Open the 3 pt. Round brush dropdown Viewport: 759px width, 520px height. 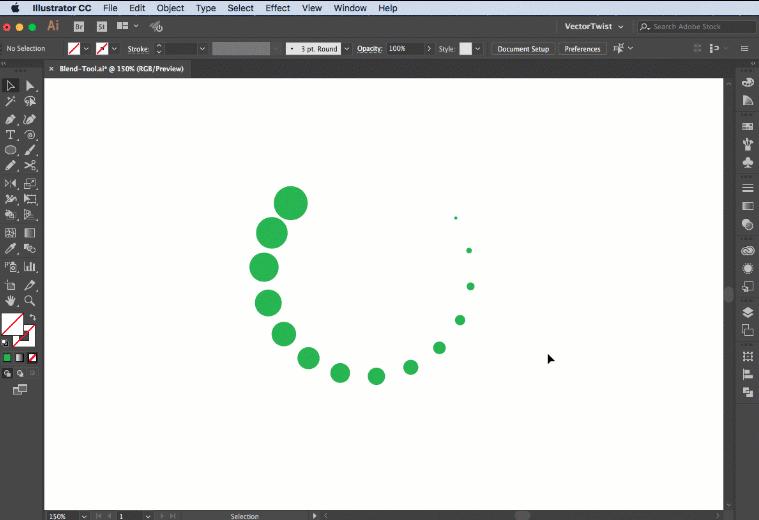coord(347,49)
